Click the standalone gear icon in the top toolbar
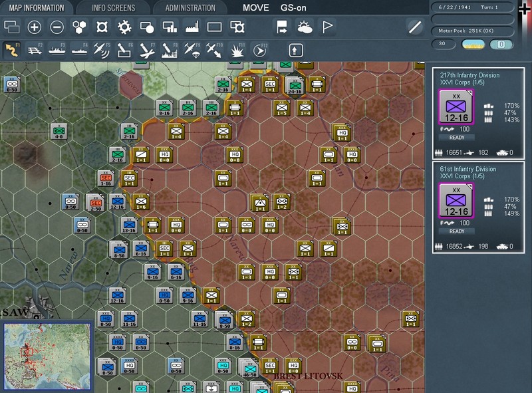The height and width of the screenshot is (393, 532). tap(124, 27)
